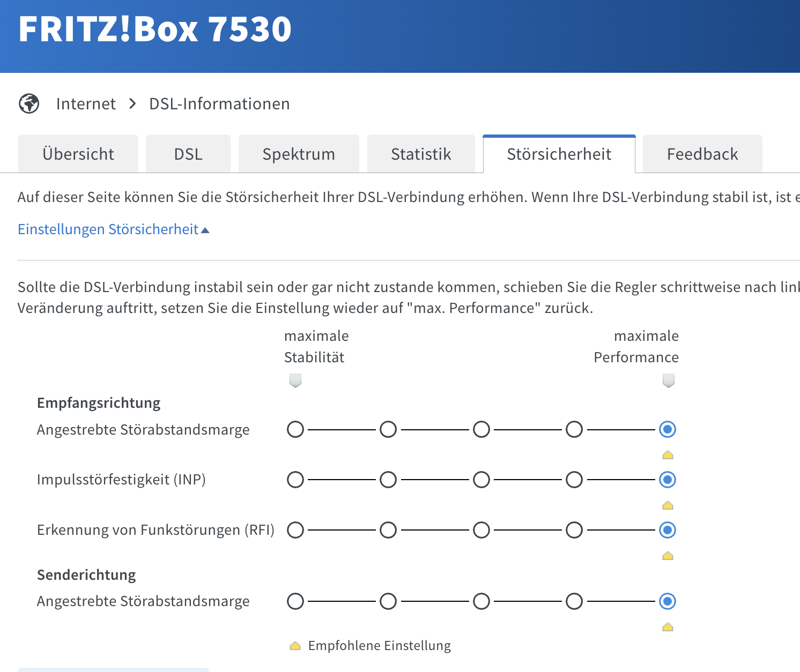Open the Feedback tab
800x672 pixels.
tap(702, 154)
